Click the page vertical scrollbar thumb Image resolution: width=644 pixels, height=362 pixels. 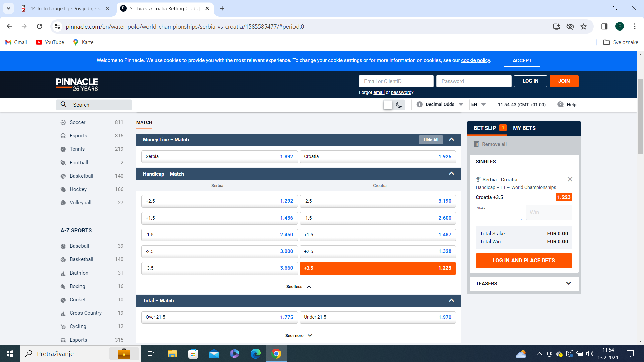point(640,116)
